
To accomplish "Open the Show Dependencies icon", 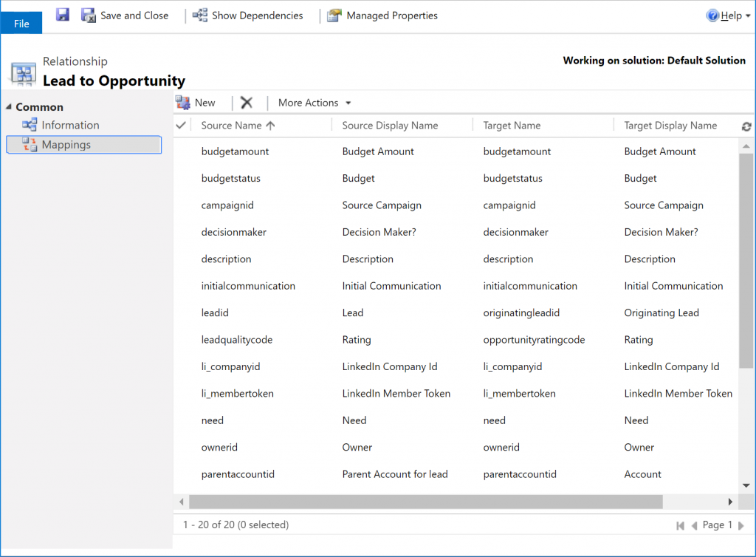I will click(x=200, y=16).
